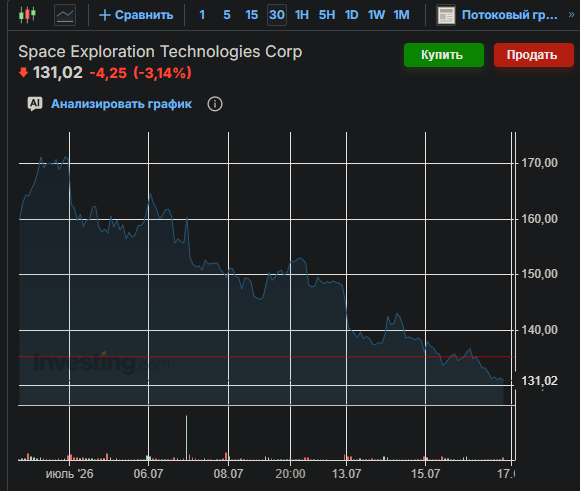This screenshot has height=491, width=580.
Task: Select the 15 minute interval
Action: (252, 15)
